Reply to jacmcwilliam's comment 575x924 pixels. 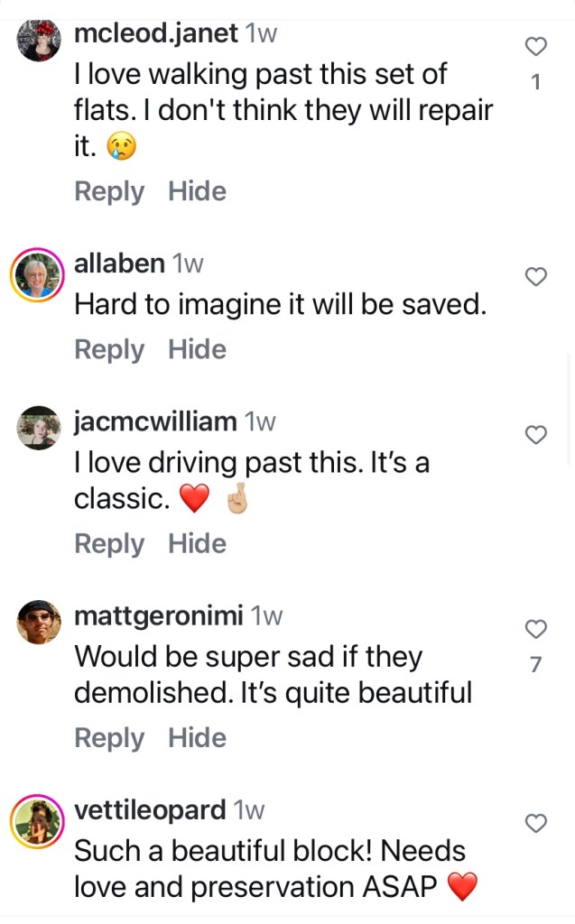109,543
